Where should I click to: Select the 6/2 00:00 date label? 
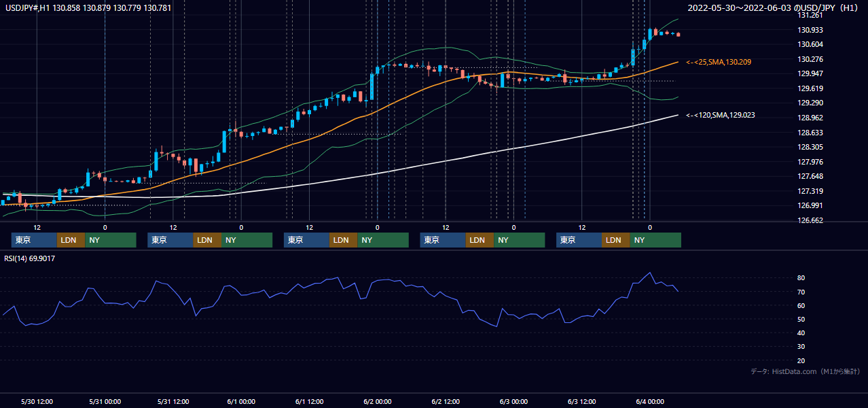[377, 401]
